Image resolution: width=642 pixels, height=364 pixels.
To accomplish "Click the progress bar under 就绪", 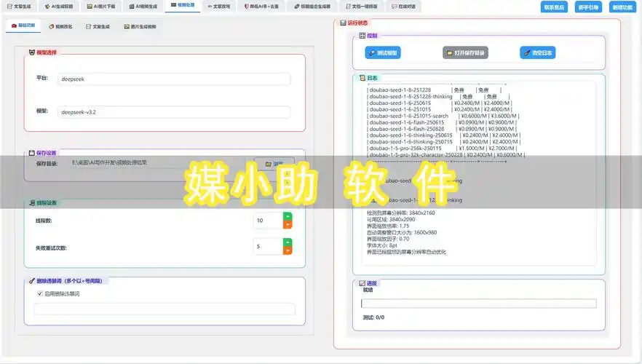I will 479,304.
